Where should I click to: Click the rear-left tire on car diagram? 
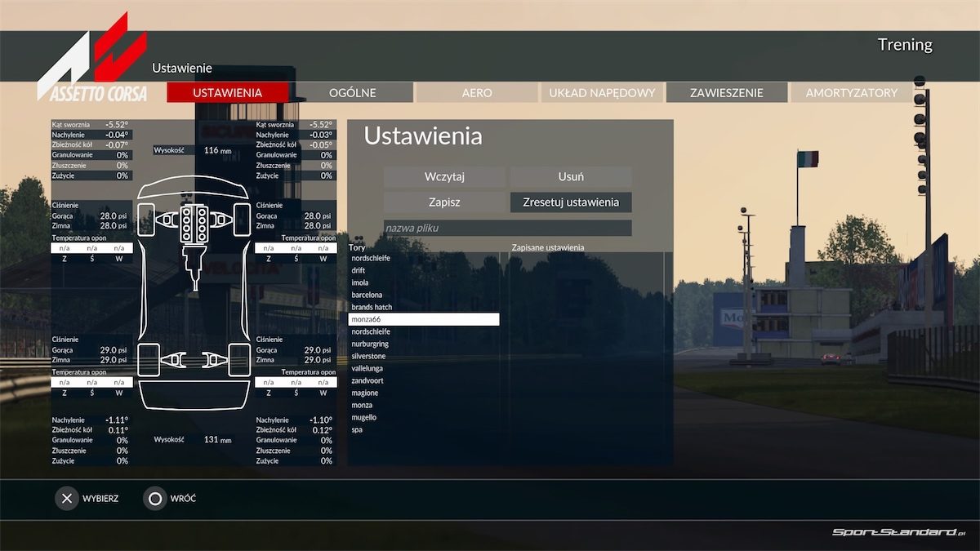coord(147,360)
